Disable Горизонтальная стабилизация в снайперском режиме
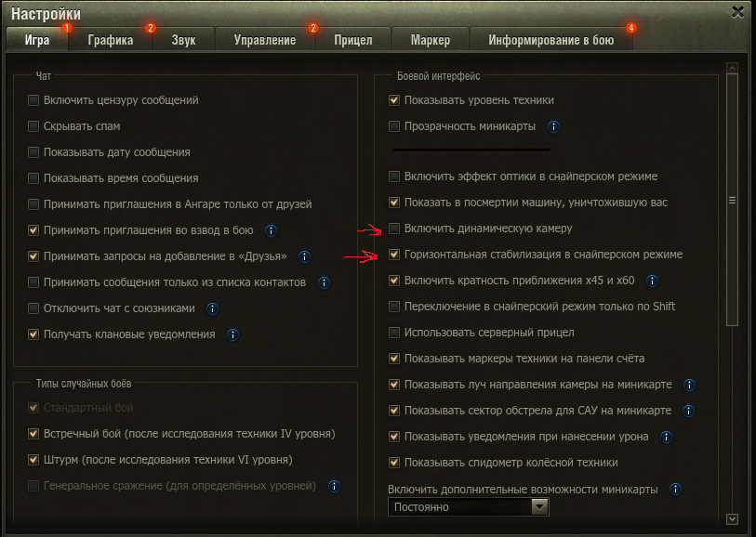The image size is (756, 537). tap(394, 255)
